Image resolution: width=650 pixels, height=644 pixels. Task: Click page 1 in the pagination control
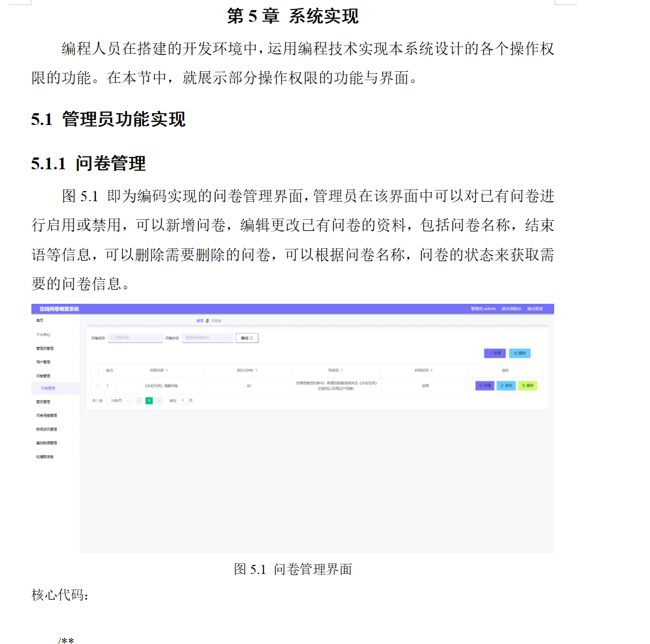149,401
